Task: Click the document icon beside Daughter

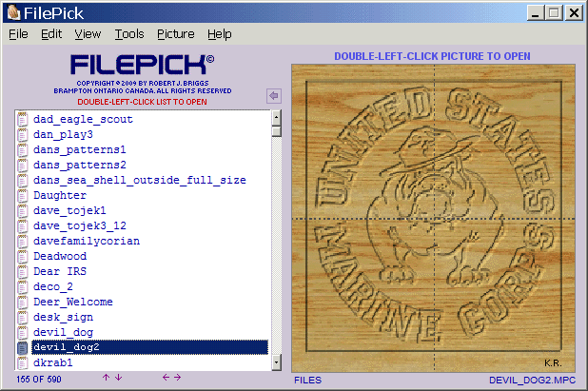Action: click(23, 195)
